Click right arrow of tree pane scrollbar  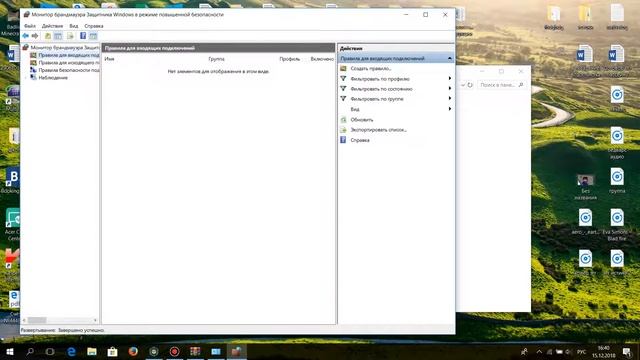(96, 320)
